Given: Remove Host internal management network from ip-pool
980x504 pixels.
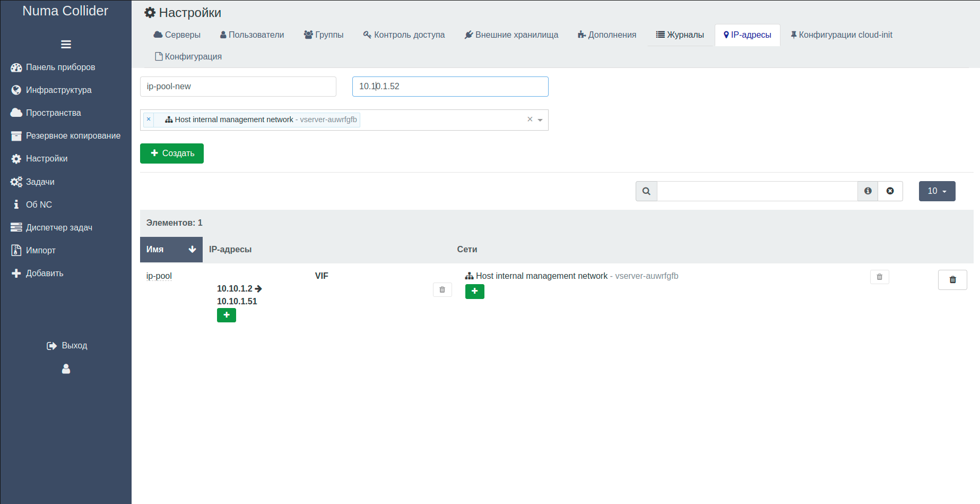Looking at the screenshot, I should 880,277.
